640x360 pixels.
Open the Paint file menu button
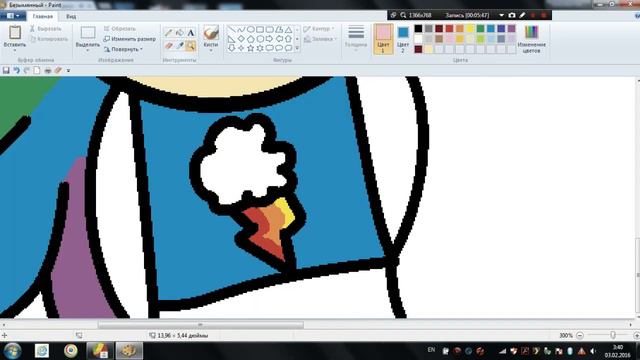pyautogui.click(x=13, y=16)
